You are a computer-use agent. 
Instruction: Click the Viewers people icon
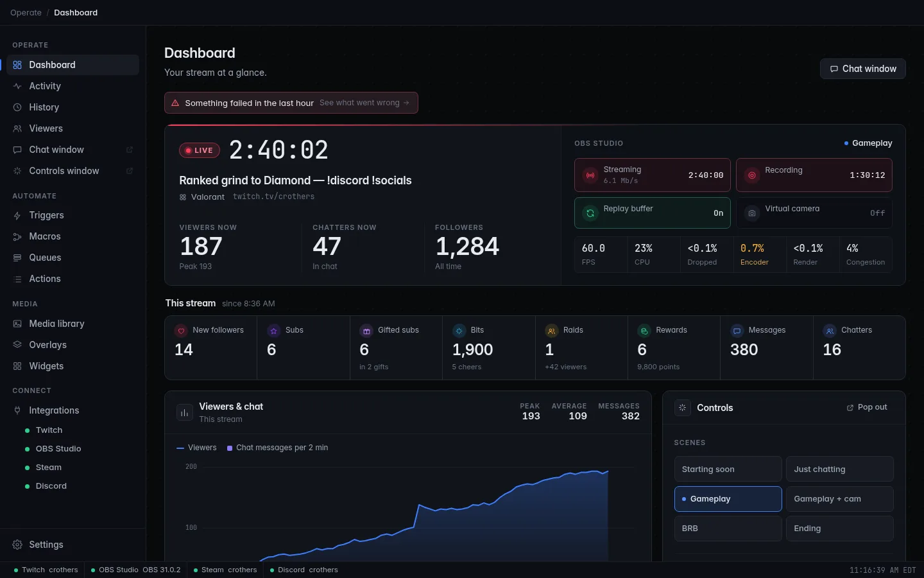pyautogui.click(x=17, y=128)
